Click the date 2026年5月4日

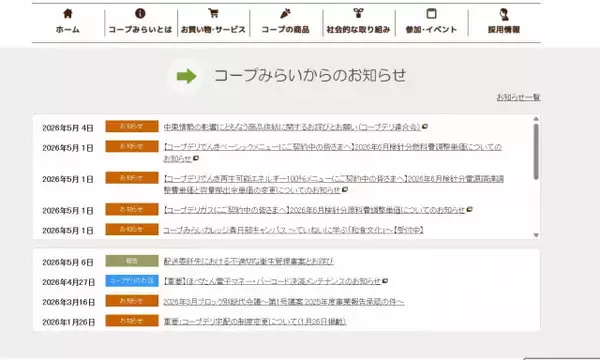coord(68,128)
